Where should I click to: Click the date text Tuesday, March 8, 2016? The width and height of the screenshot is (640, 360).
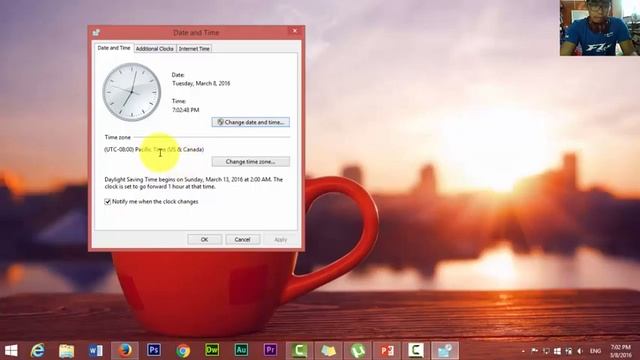201,83
